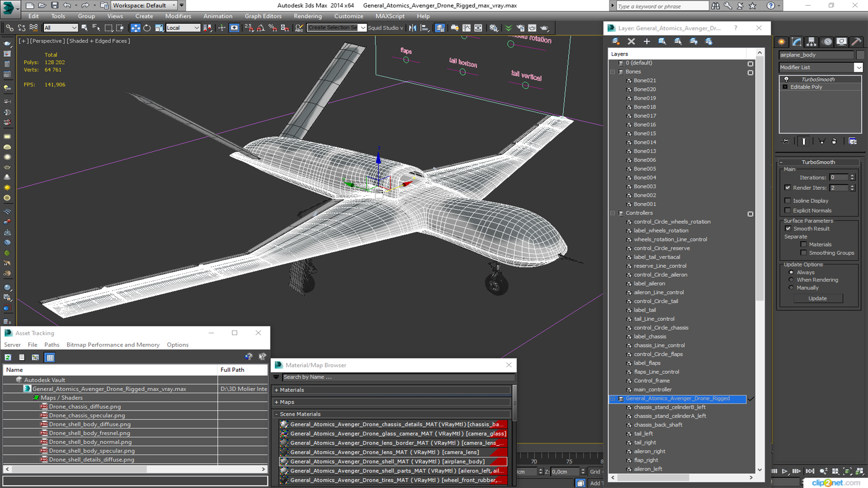Viewport: 868px width, 488px height.
Task: Open the Display command panel tab
Action: pos(842,42)
